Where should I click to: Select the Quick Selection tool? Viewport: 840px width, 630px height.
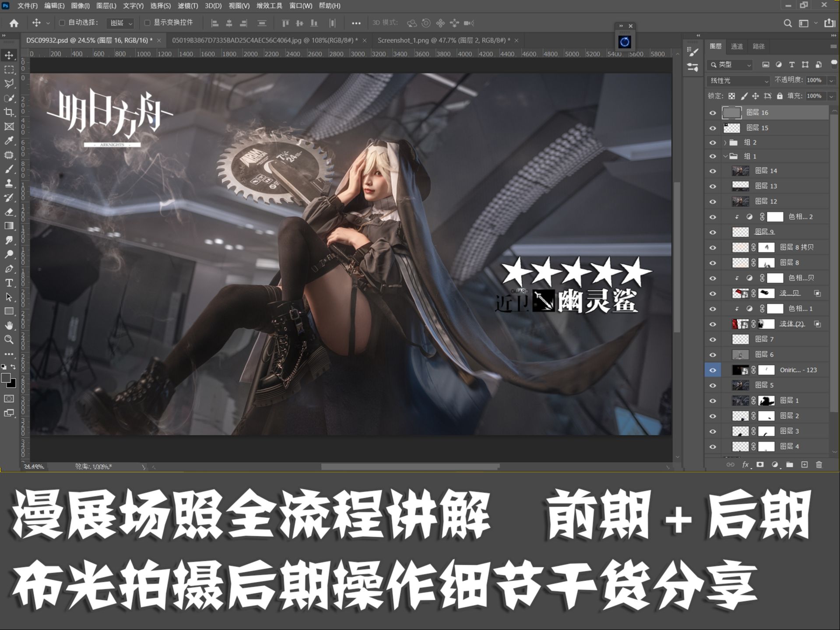9,98
